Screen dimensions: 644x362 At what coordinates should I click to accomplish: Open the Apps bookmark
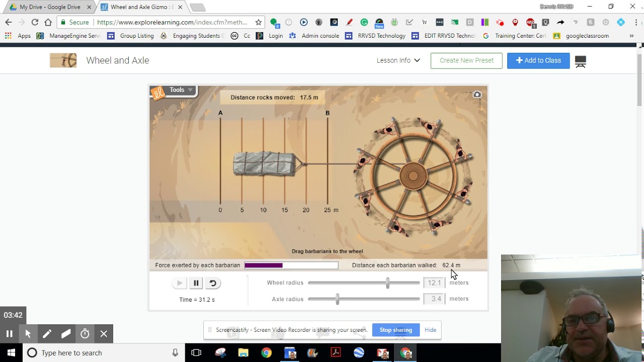pos(18,36)
